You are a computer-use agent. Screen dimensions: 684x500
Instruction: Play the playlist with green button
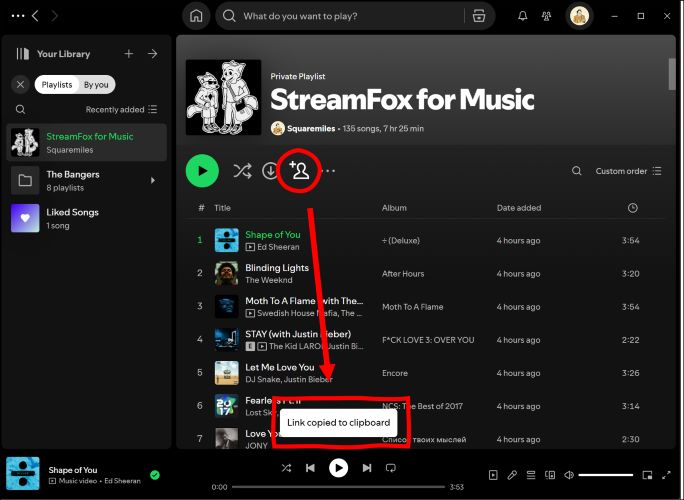click(x=202, y=171)
